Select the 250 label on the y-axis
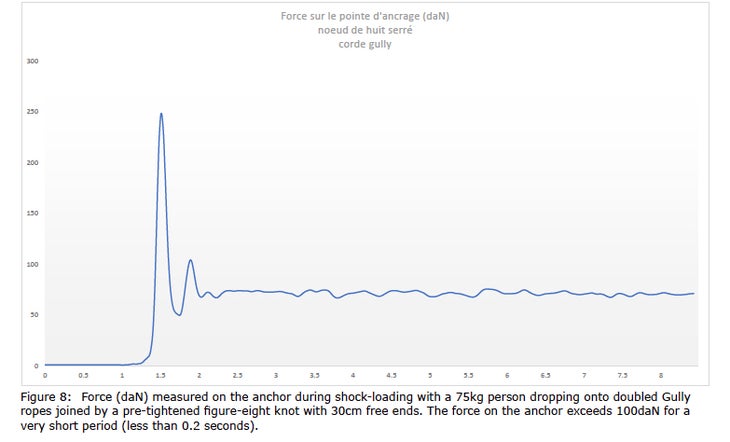 click(33, 112)
